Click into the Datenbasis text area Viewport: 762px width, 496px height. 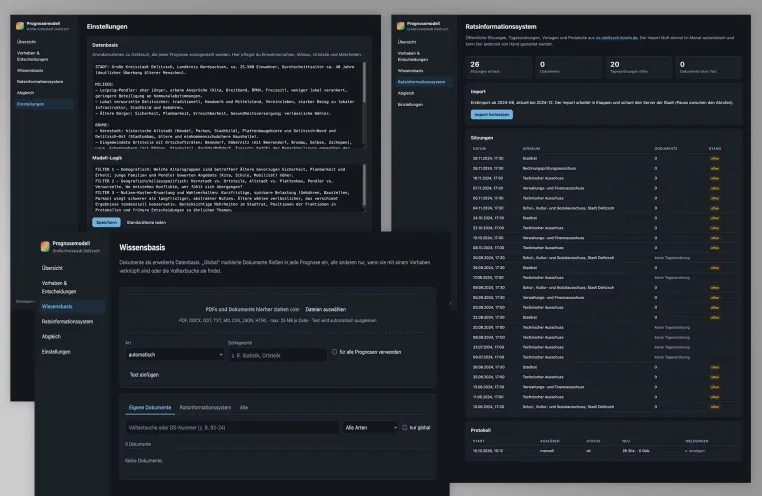tap(227, 104)
